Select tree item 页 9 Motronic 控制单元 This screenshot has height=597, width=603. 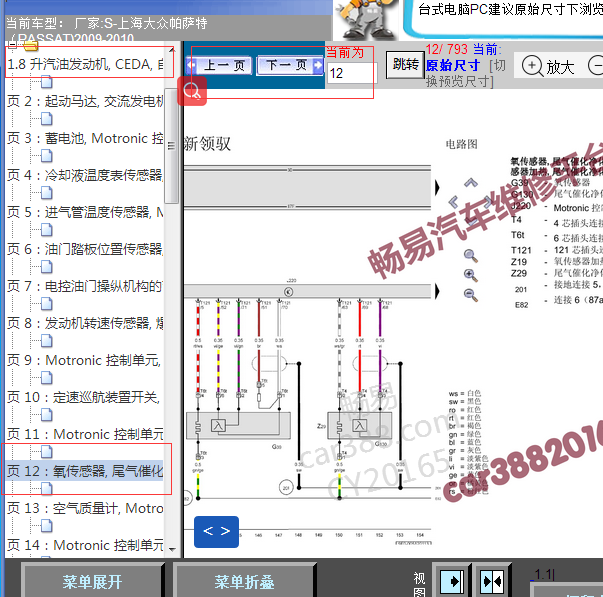point(84,360)
